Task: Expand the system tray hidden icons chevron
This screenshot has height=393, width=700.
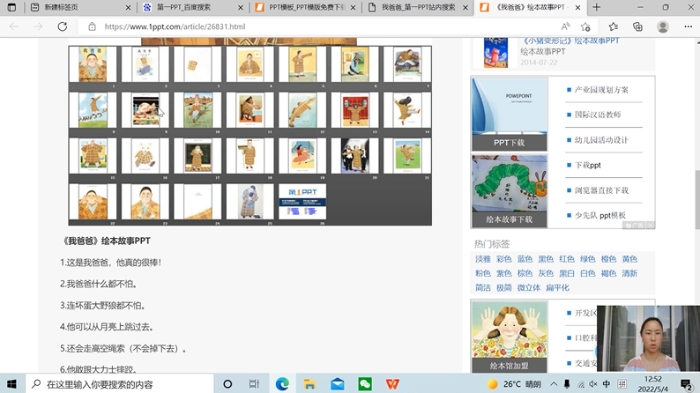Action: coord(554,384)
